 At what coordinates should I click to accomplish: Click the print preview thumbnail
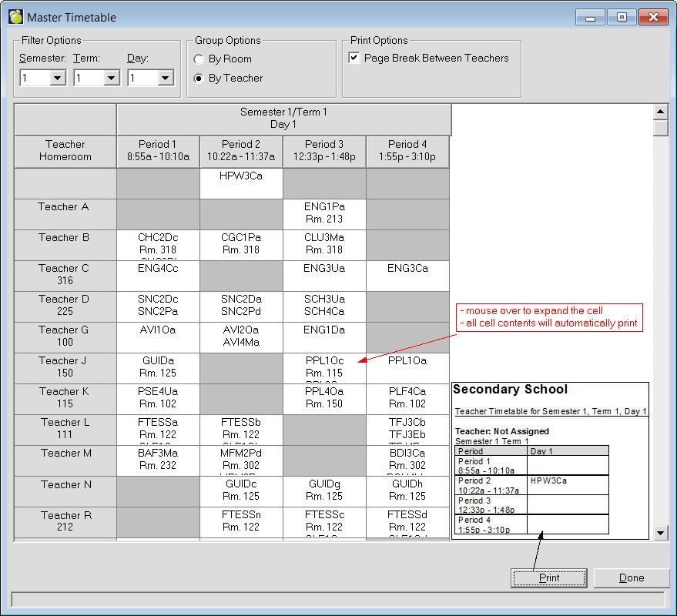pos(550,460)
